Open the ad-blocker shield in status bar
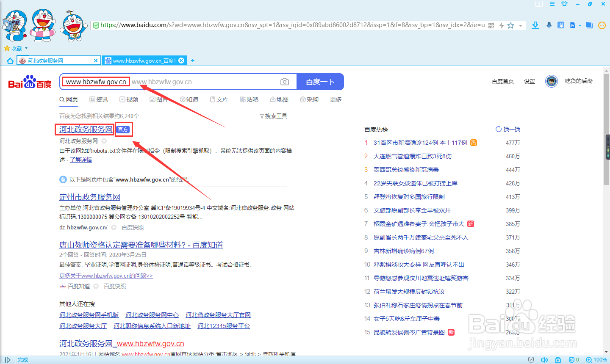Viewport: 610px width, 364px height. (x=572, y=359)
